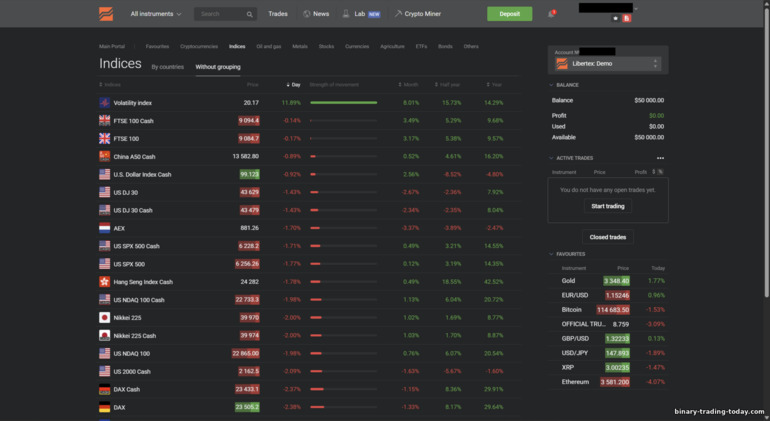
Task: Open the Stocks category
Action: click(x=326, y=46)
